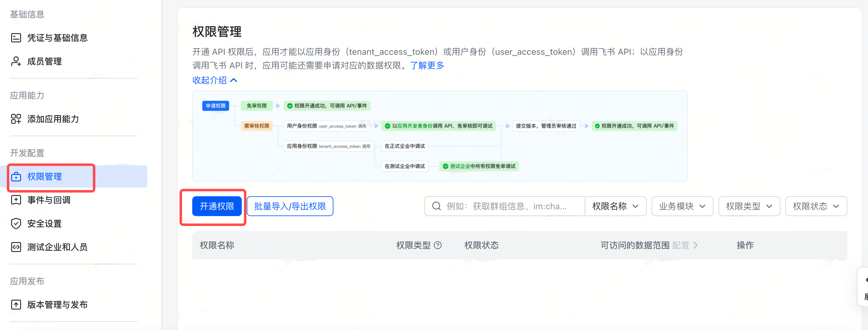
Task: Click the 操作 column header
Action: 745,245
